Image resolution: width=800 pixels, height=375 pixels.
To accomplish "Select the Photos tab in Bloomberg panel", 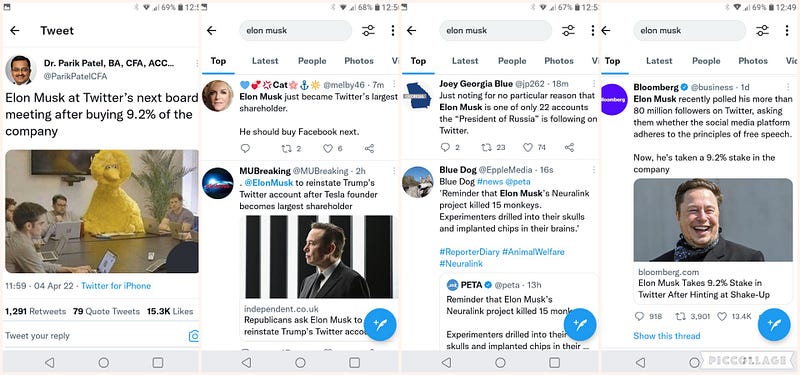I will [753, 61].
